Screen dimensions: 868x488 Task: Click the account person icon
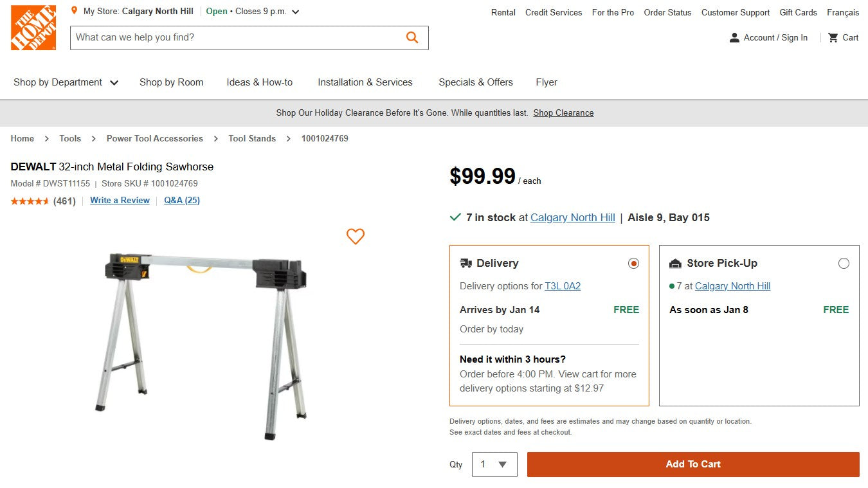[x=734, y=37]
